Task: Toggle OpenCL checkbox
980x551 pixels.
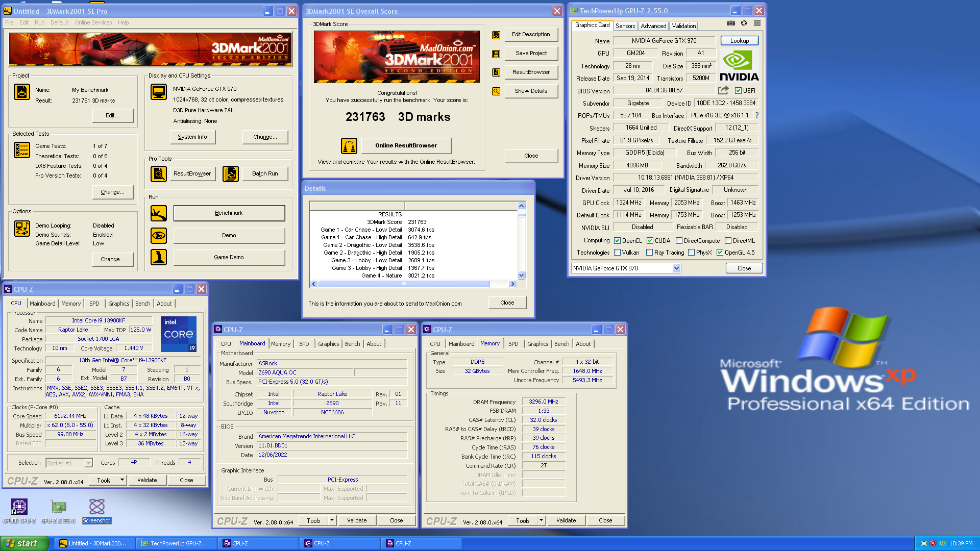Action: pyautogui.click(x=618, y=241)
